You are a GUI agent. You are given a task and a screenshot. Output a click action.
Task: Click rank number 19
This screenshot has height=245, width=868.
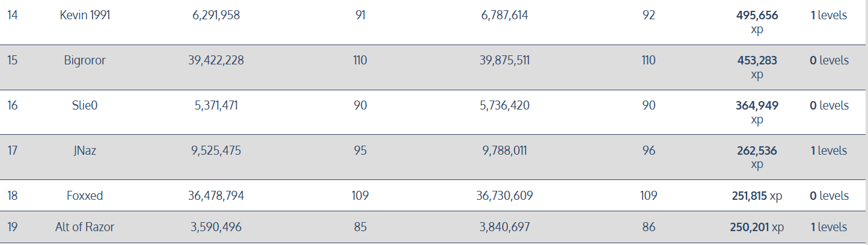point(13,227)
